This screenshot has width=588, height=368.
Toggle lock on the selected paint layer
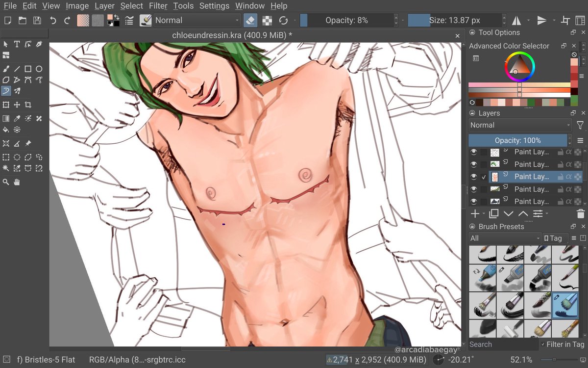pyautogui.click(x=560, y=177)
